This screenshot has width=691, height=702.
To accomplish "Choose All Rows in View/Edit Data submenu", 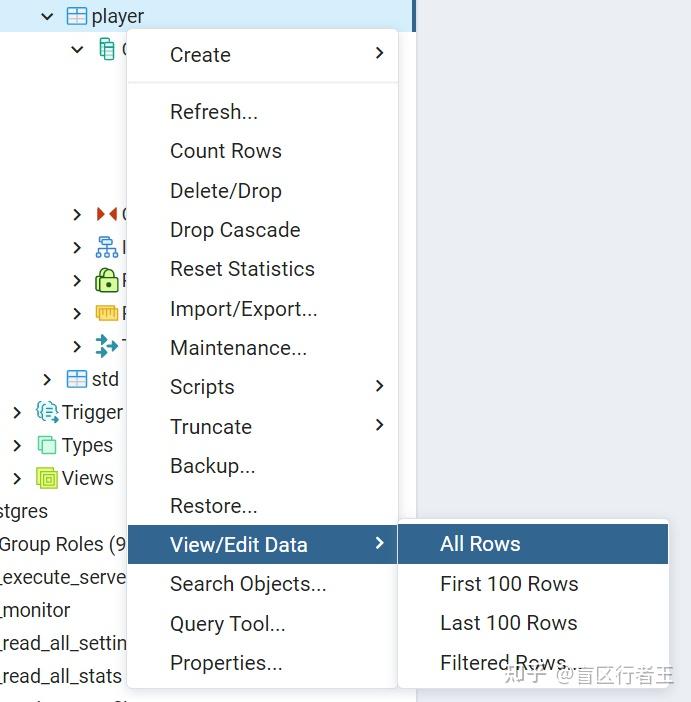I will [x=533, y=544].
